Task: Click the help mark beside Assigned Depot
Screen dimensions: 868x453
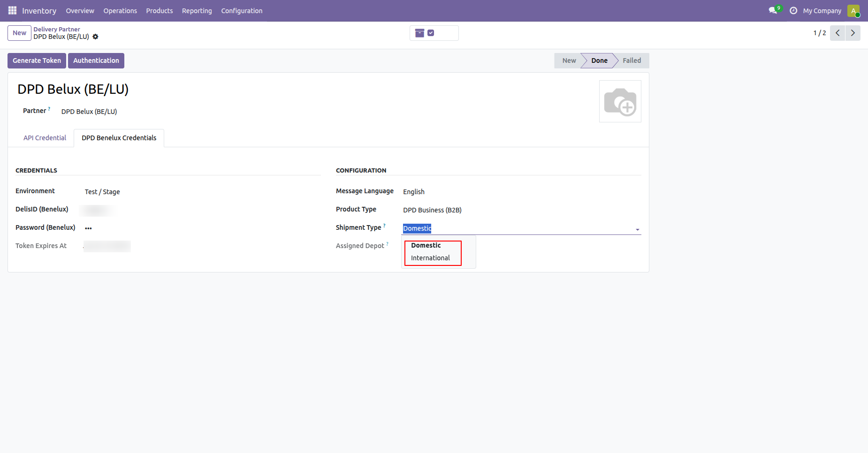Action: pyautogui.click(x=388, y=244)
